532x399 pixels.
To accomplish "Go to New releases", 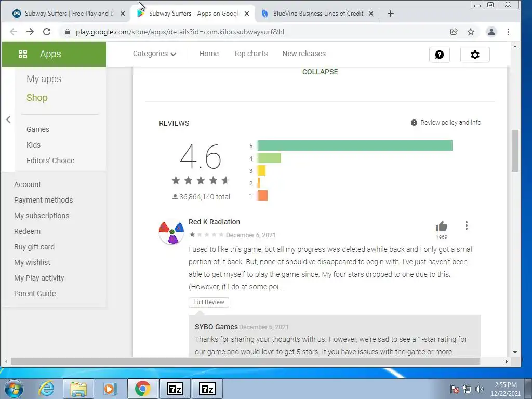I will tap(304, 54).
